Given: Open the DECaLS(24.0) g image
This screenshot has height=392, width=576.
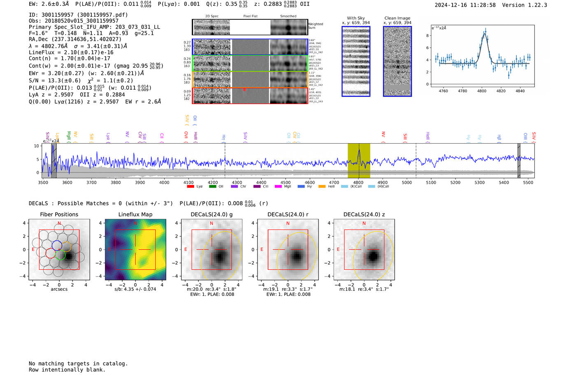Looking at the screenshot, I should click(x=211, y=250).
